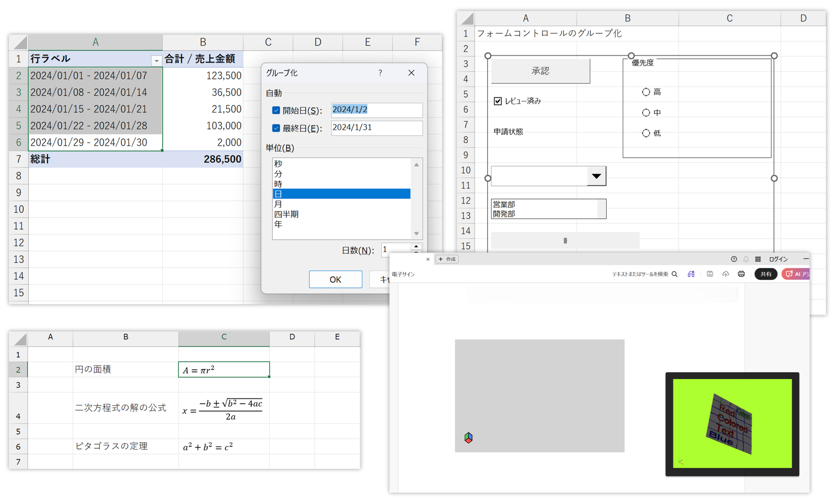Click the horizontal scroll bar thumb in form sheet

(565, 240)
